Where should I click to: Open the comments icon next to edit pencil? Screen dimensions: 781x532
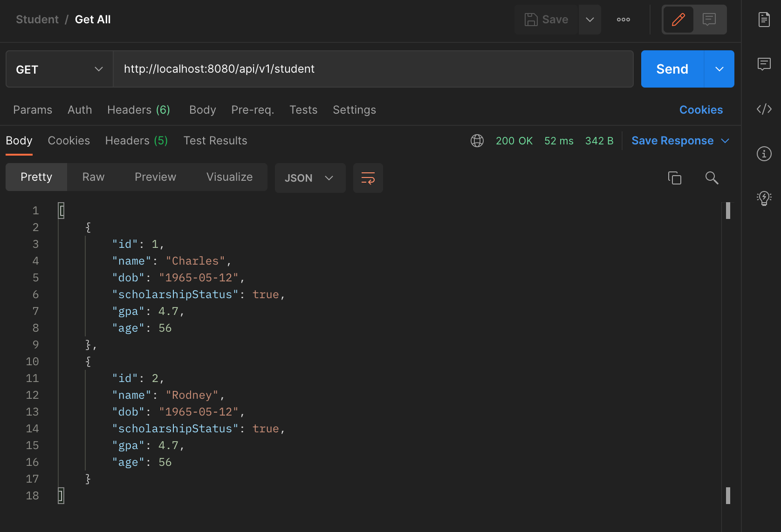[709, 20]
